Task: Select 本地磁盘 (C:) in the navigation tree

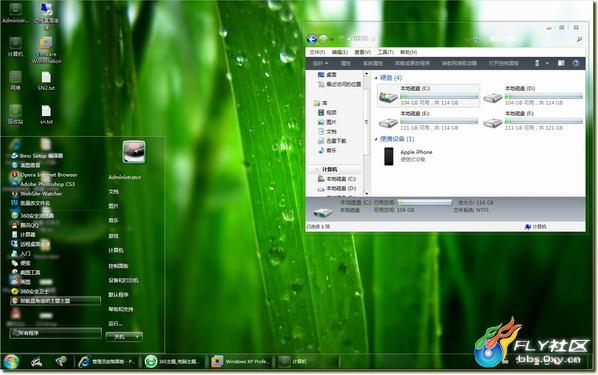Action: click(337, 179)
